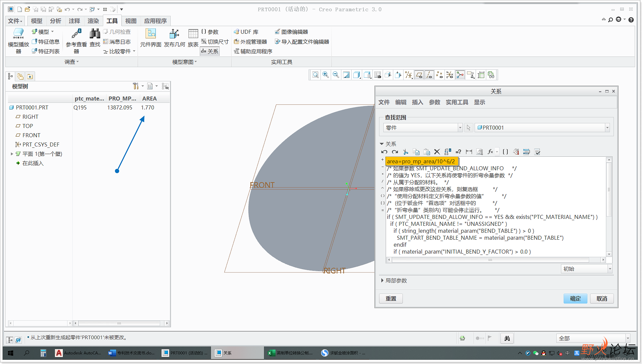Toggle the selection arrow button beside the 零件 dropdown
Screen dimensions: 642x364
pyautogui.click(x=468, y=128)
